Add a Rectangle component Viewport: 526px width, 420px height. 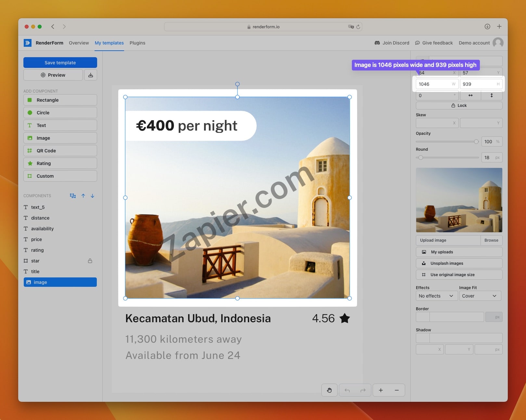[x=60, y=100]
